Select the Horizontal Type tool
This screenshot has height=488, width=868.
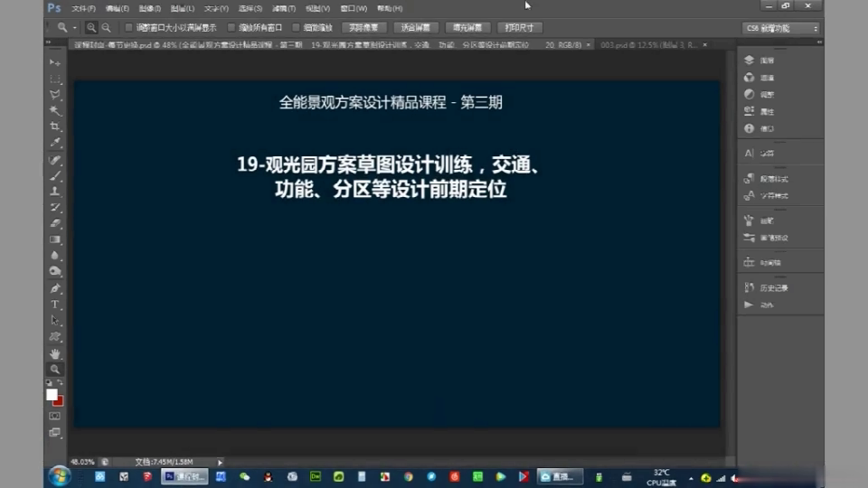click(x=55, y=305)
